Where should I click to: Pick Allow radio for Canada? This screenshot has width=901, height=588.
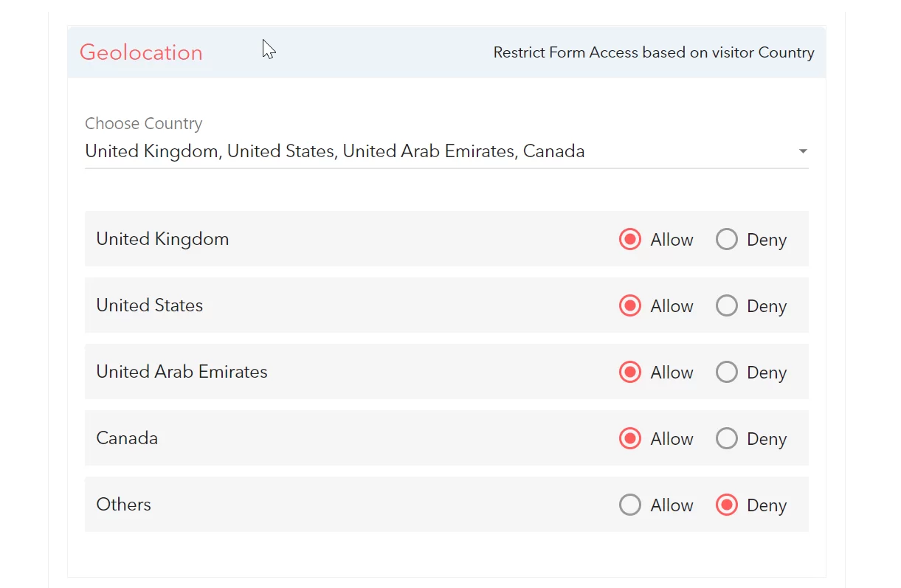tap(630, 439)
